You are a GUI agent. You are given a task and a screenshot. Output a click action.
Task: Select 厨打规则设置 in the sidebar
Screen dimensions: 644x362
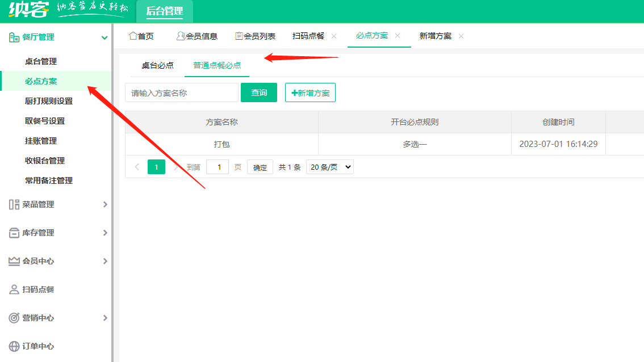[x=49, y=101]
